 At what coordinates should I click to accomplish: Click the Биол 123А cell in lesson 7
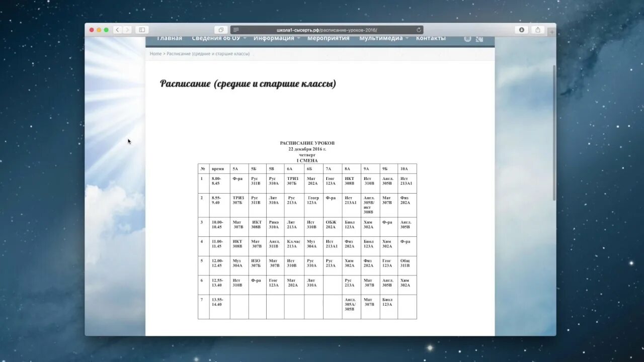(388, 307)
